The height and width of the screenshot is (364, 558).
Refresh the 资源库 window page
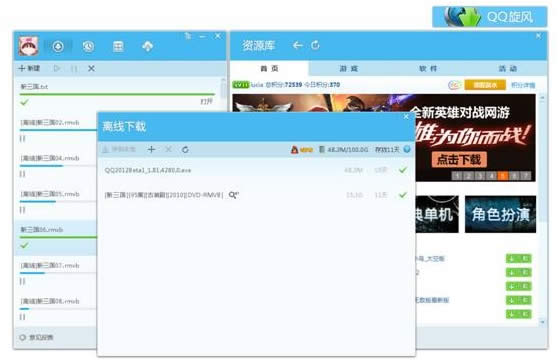pyautogui.click(x=315, y=45)
